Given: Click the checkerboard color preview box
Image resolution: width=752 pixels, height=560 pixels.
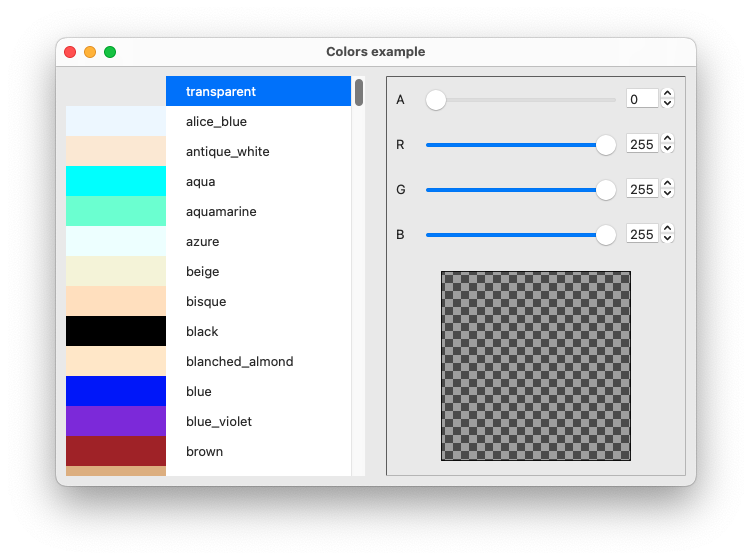Looking at the screenshot, I should click(536, 366).
